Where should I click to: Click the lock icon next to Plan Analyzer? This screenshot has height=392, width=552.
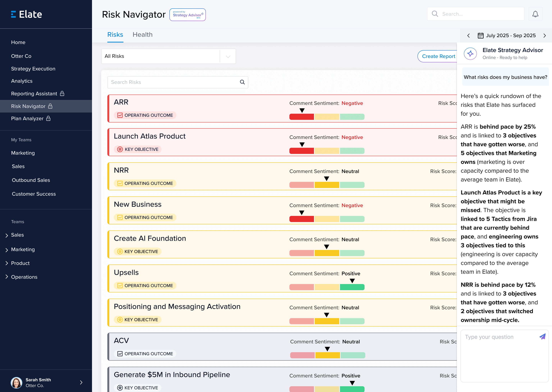[48, 118]
